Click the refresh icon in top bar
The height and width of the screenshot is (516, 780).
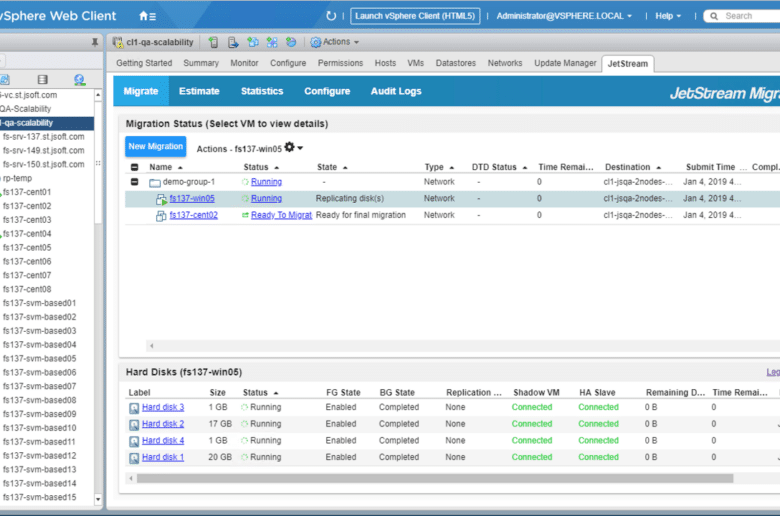point(331,16)
